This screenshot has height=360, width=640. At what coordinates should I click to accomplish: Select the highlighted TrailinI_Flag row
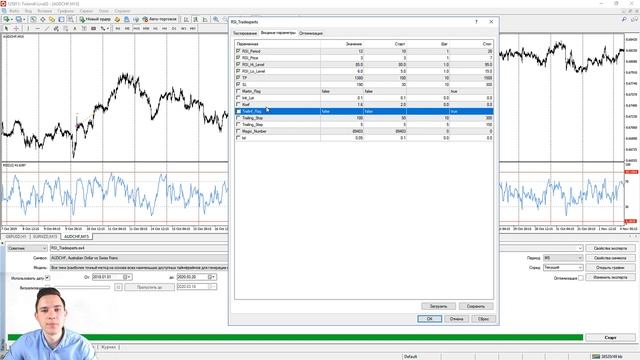(x=364, y=111)
